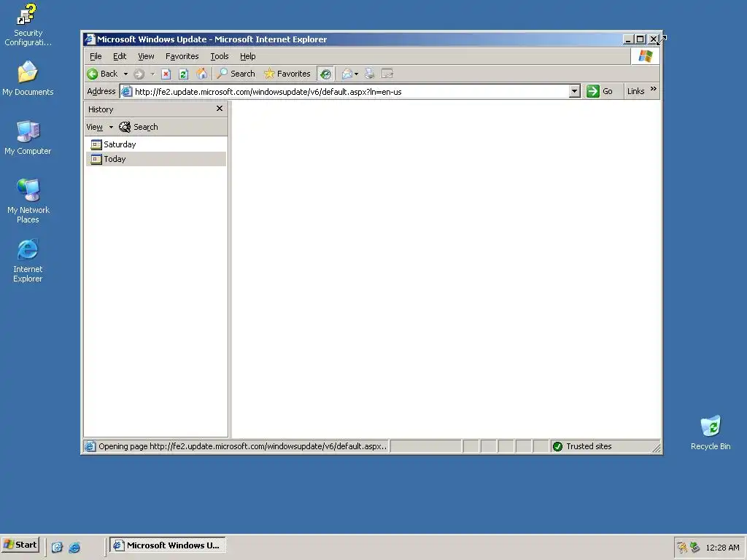Select the Recycle Bin desktop icon
This screenshot has width=747, height=560.
click(711, 432)
